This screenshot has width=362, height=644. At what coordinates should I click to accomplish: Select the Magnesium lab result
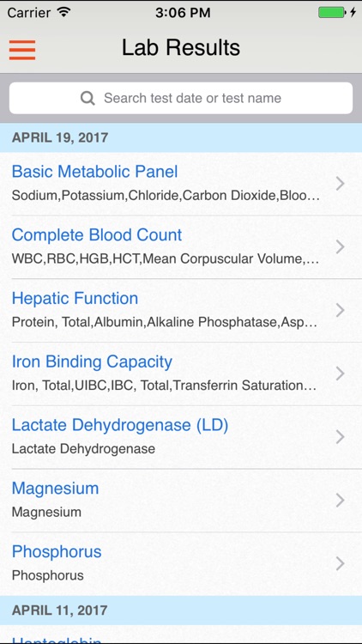click(181, 501)
